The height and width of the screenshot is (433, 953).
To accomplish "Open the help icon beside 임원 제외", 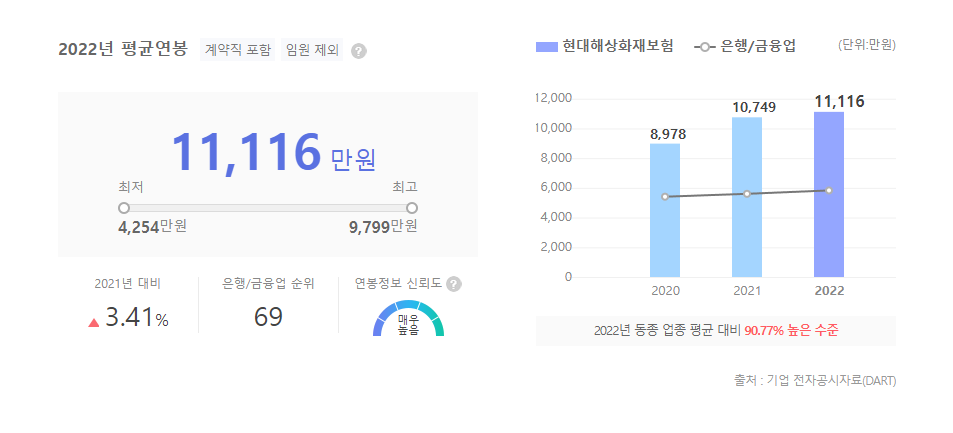I will point(359,51).
